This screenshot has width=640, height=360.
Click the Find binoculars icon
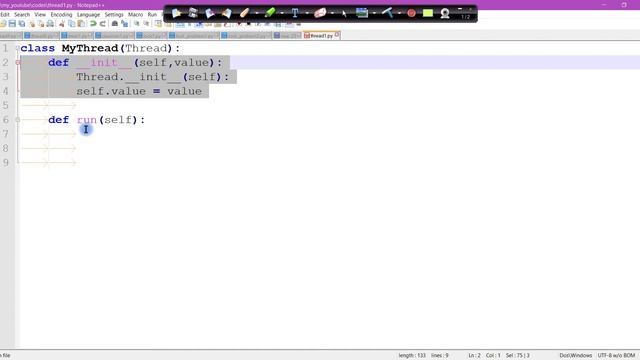coord(115,24)
